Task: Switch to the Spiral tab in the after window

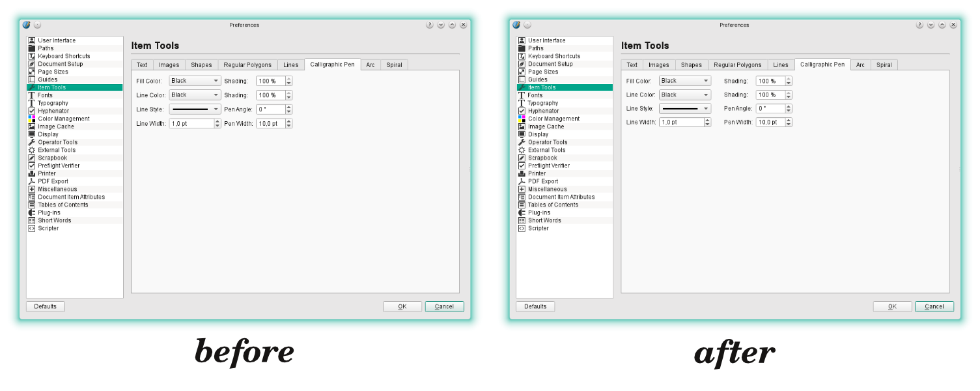Action: [x=884, y=65]
